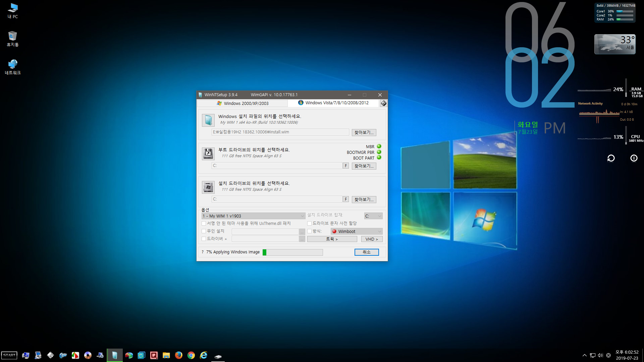Viewport: 644px width, 362px height.
Task: Open the 33° 서울 weather widget
Action: 615,44
